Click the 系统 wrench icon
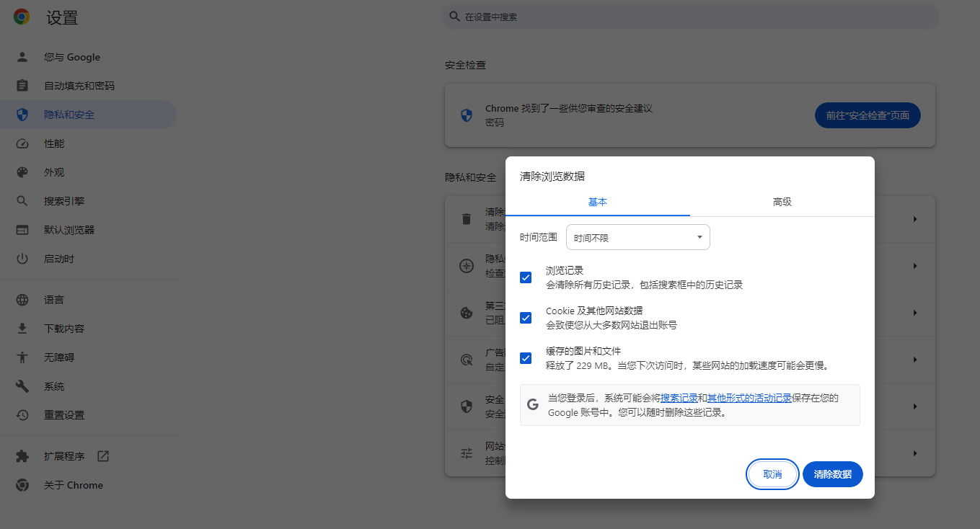The width and height of the screenshot is (980, 529). tap(22, 386)
